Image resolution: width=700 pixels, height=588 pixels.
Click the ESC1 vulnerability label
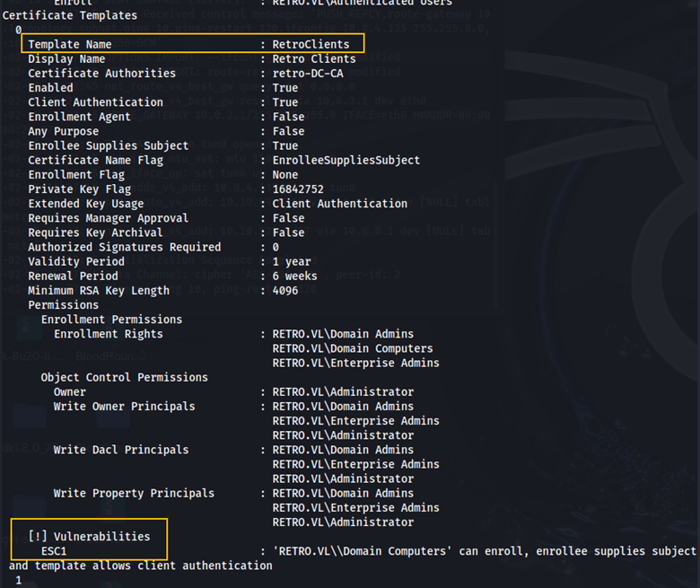click(54, 550)
